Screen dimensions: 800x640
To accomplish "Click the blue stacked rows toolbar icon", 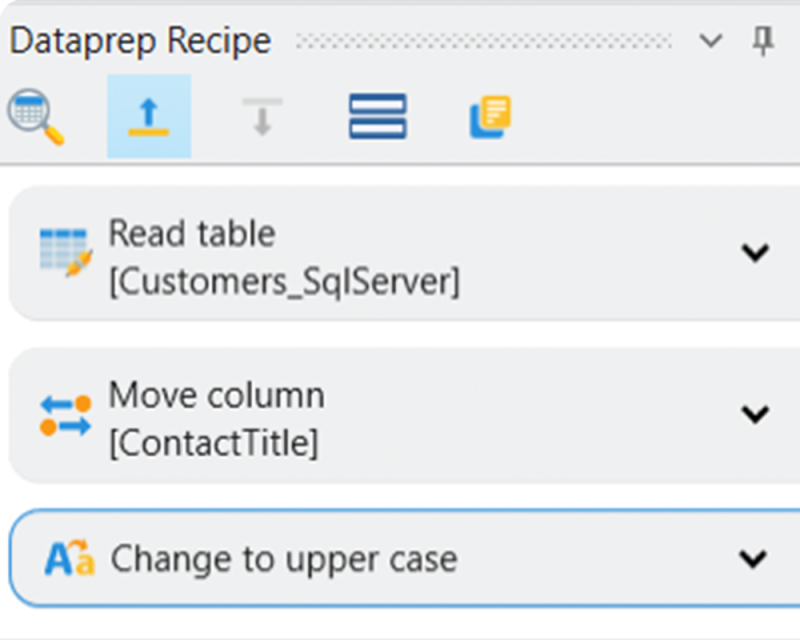I will [377, 116].
